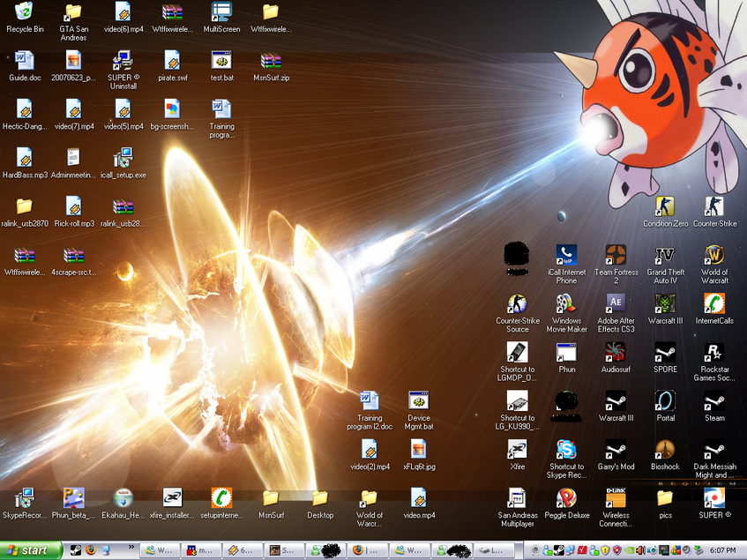Select the bg-screensh... image file
This screenshot has width=747, height=560.
[x=172, y=115]
